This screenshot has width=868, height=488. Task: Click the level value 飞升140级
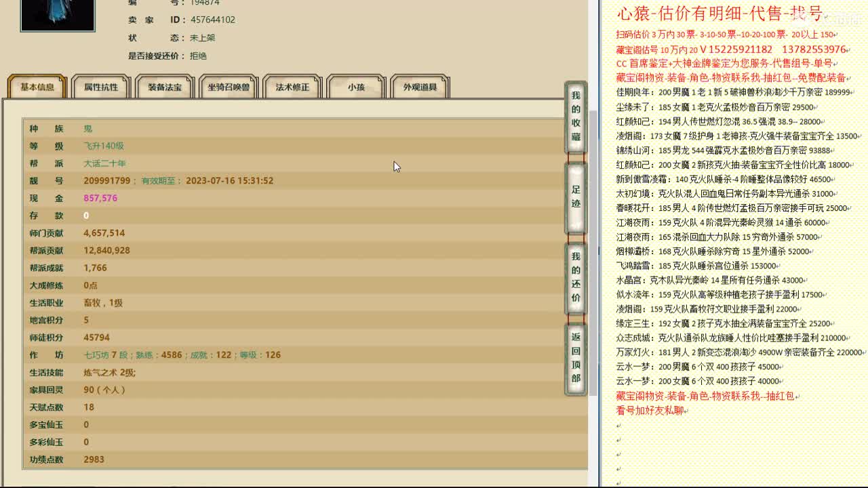click(x=104, y=146)
